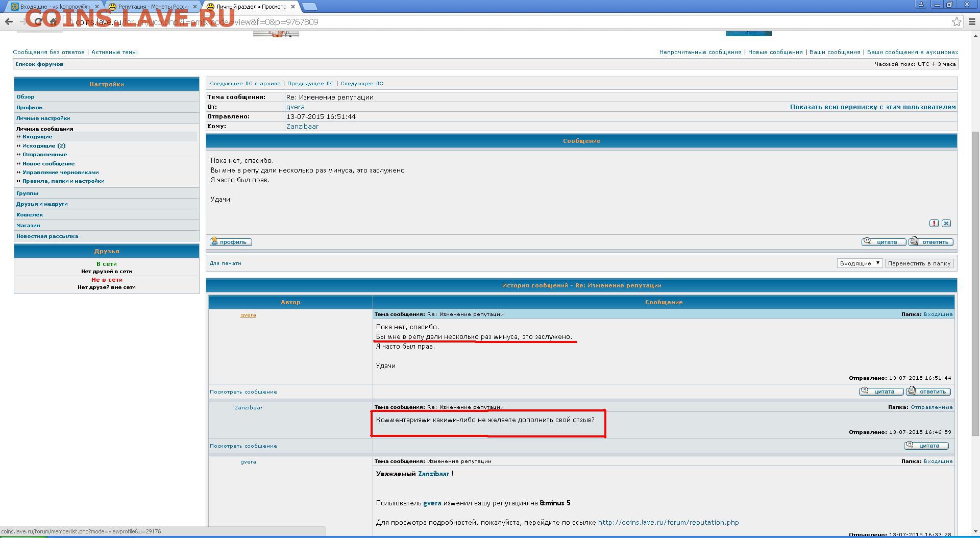
Task: Click Для печати link
Action: 225,263
